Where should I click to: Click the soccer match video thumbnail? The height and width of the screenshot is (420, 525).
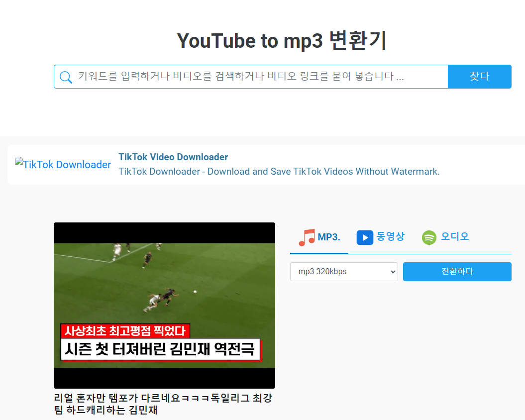[164, 305]
